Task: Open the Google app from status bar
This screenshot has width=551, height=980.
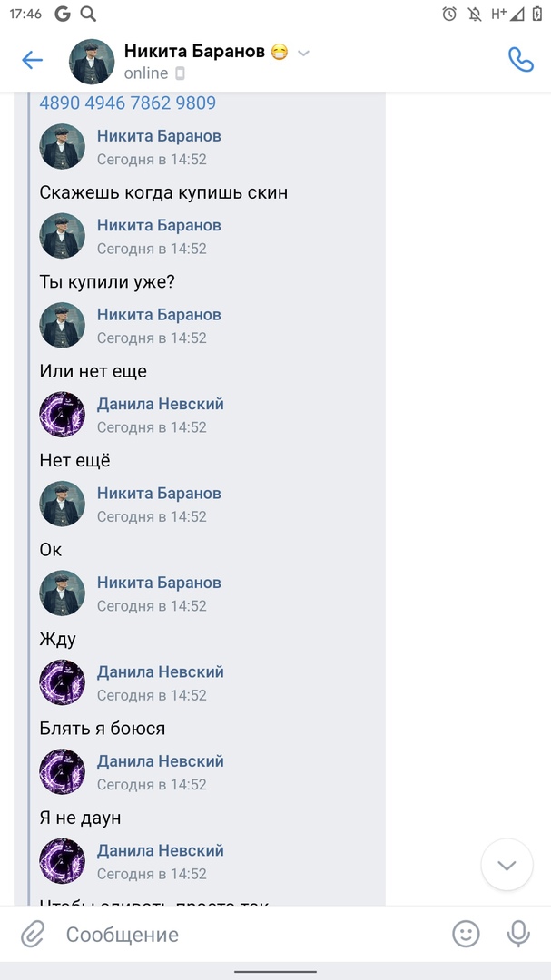Action: pyautogui.click(x=62, y=14)
